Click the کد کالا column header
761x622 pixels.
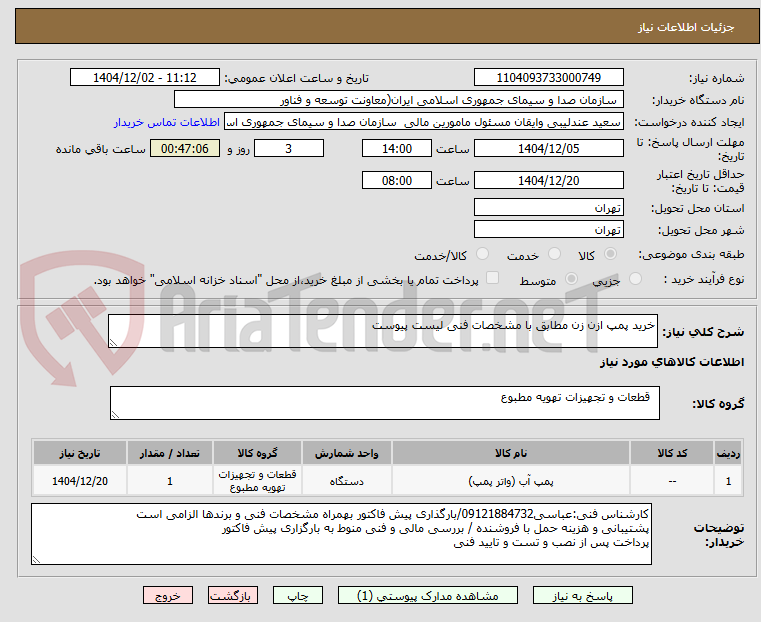coord(672,453)
